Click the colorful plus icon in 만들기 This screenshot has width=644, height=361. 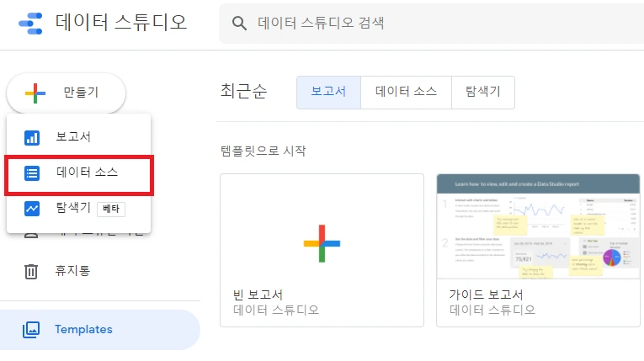coord(35,93)
